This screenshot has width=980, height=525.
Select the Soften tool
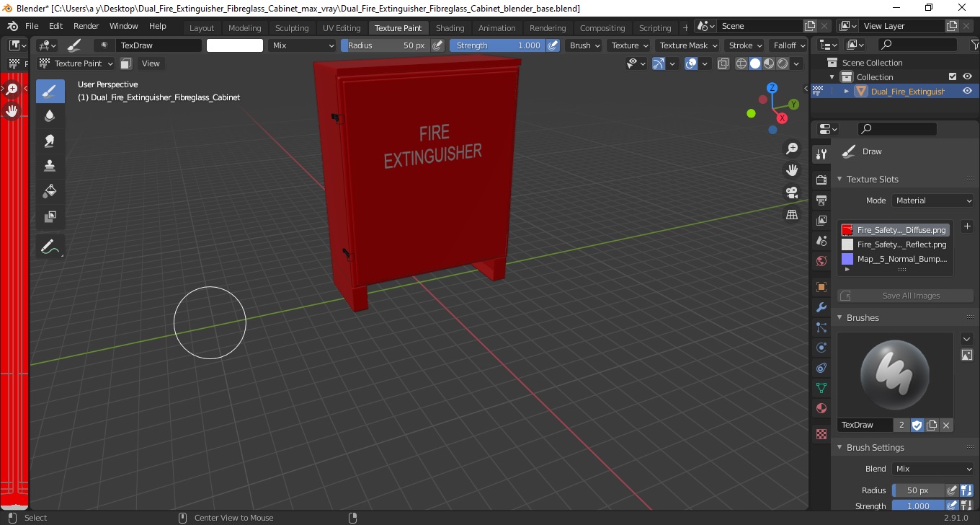click(x=50, y=116)
